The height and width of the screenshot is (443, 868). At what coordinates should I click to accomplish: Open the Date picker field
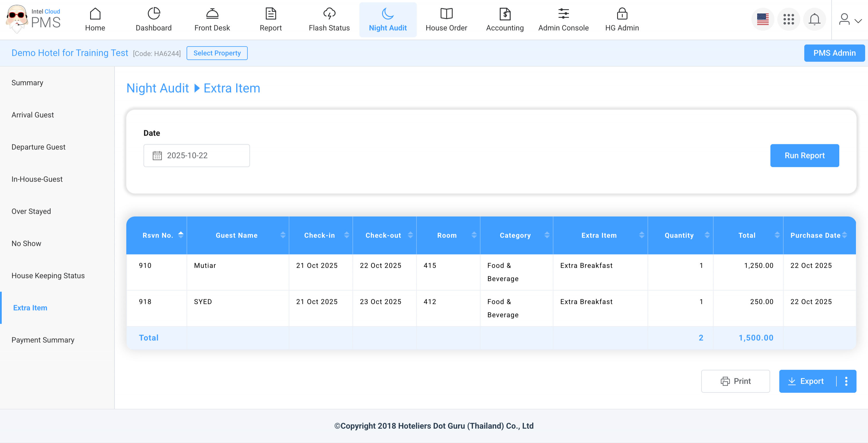tap(196, 155)
